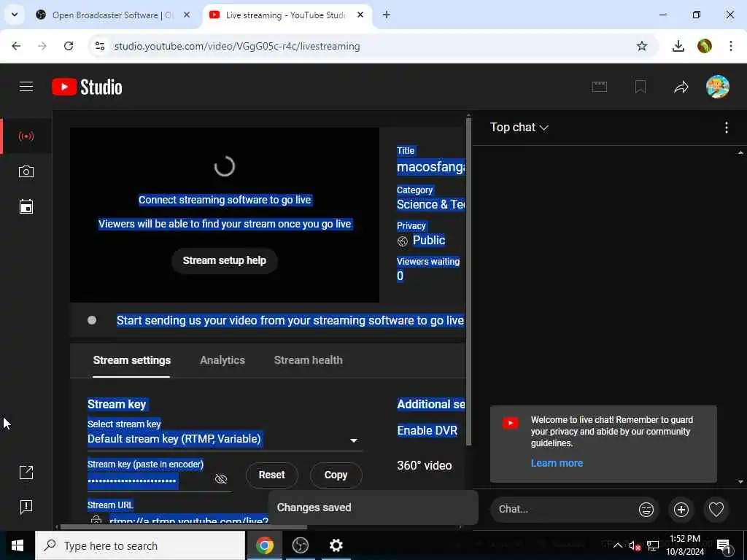The image size is (747, 560).
Task: Switch to the Stream settings tab
Action: click(x=131, y=360)
